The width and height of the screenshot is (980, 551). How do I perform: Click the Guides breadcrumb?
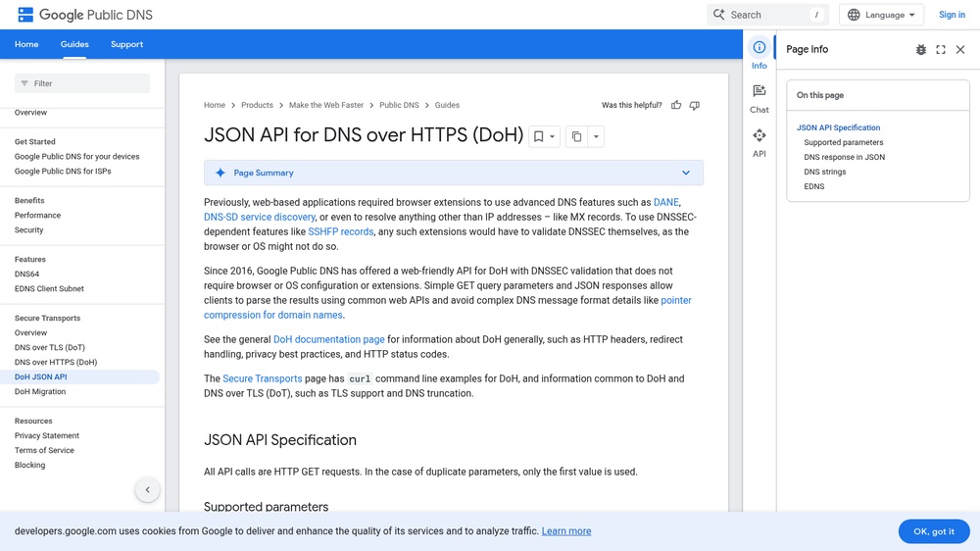point(447,105)
